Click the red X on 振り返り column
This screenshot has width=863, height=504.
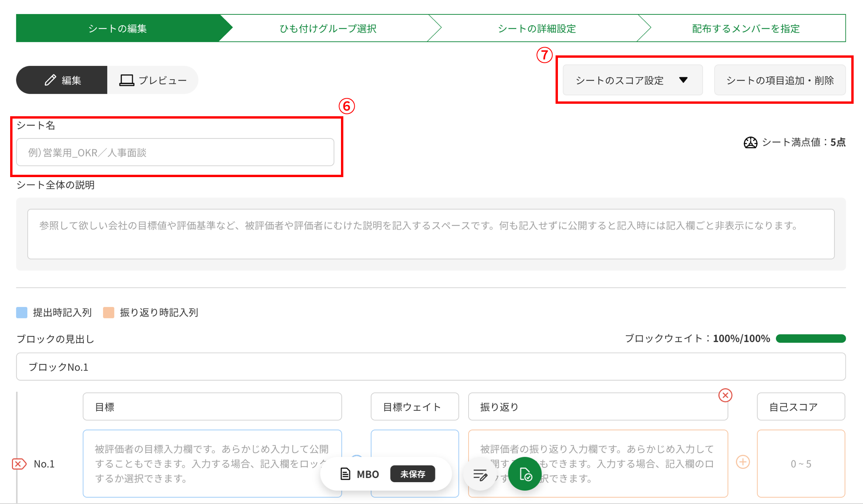click(725, 395)
